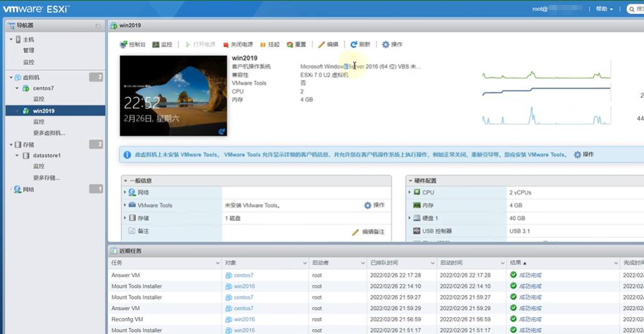Open the 控制台 console toolbar button
This screenshot has width=644, height=334.
(133, 45)
